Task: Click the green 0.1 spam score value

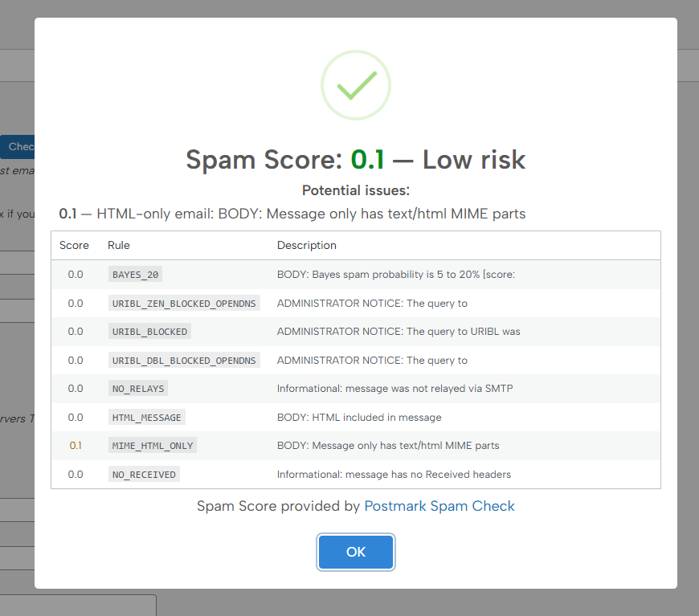Action: pos(367,160)
